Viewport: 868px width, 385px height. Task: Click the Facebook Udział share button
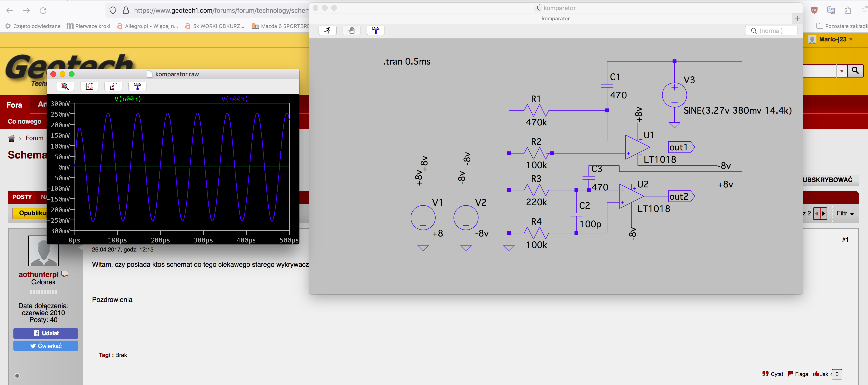[46, 333]
